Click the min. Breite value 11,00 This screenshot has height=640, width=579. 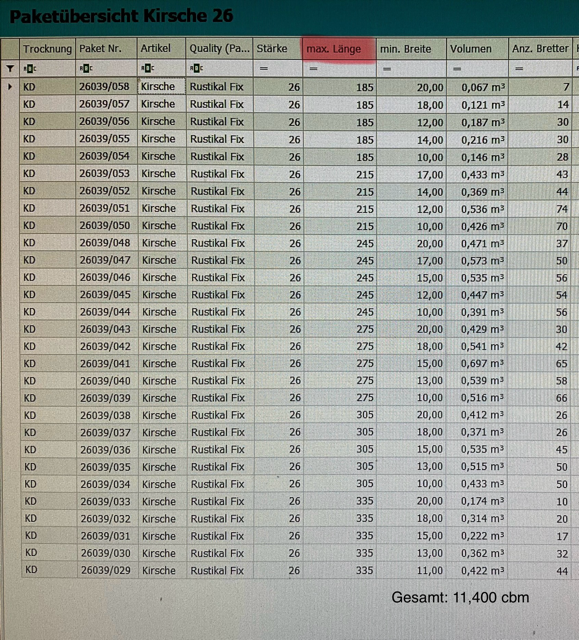430,571
